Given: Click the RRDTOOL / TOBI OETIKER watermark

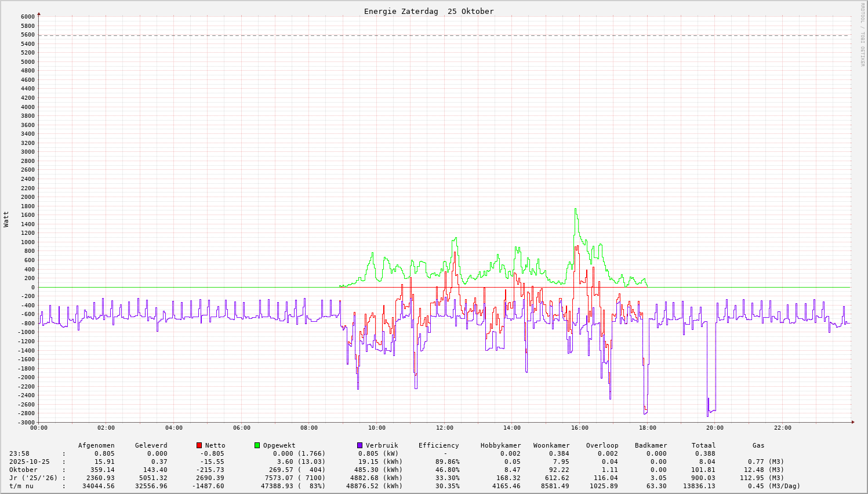Looking at the screenshot, I should (862, 35).
